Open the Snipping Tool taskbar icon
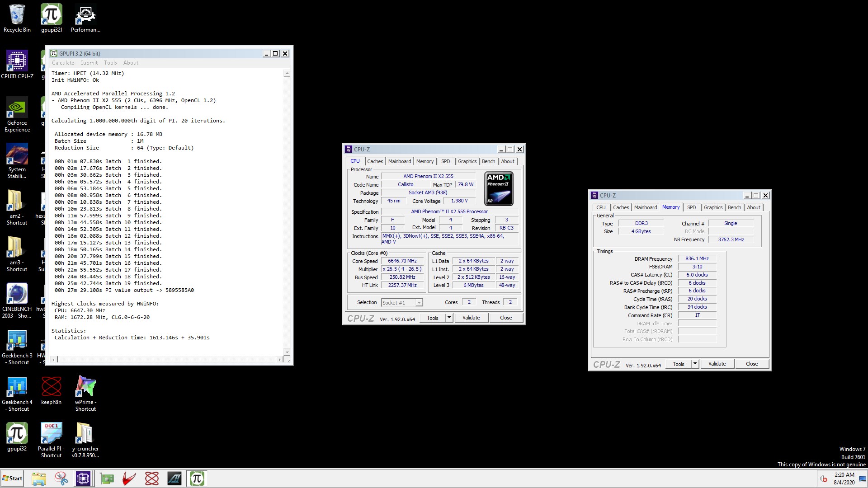 click(61, 479)
